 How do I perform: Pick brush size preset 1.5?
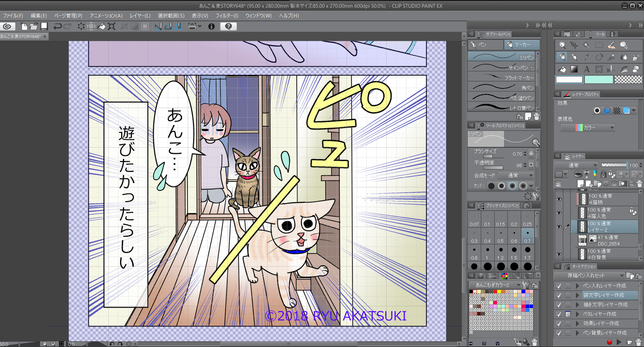click(x=514, y=253)
